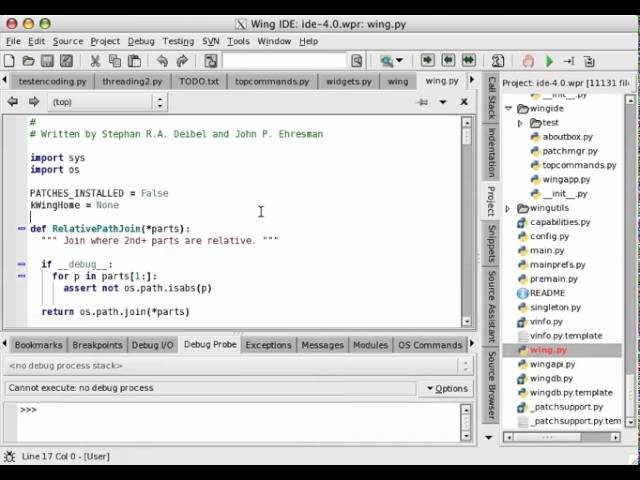640x480 pixels.
Task: Click the step over debug icon
Action: (589, 61)
